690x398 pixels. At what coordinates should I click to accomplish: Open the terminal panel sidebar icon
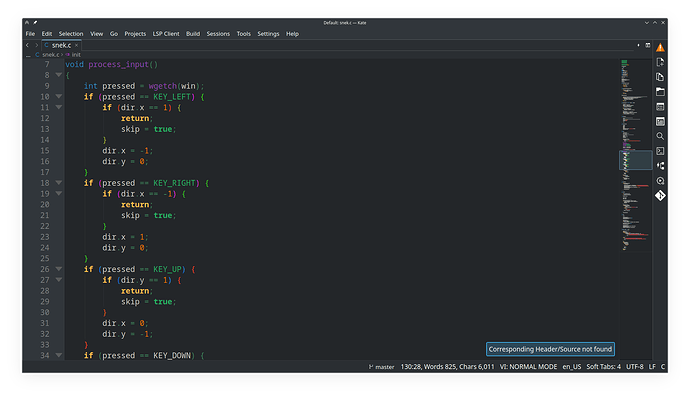660,151
